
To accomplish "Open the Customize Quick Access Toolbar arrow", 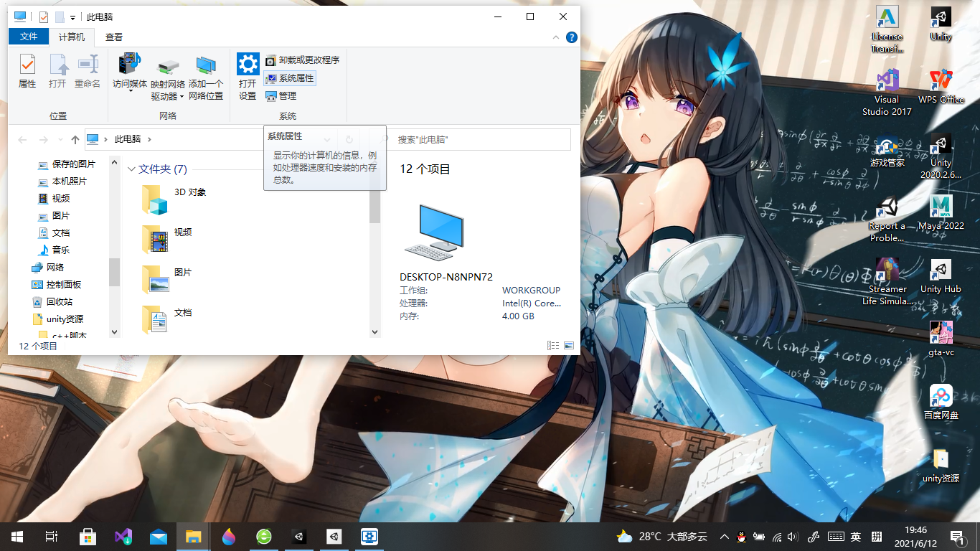I will click(x=72, y=17).
